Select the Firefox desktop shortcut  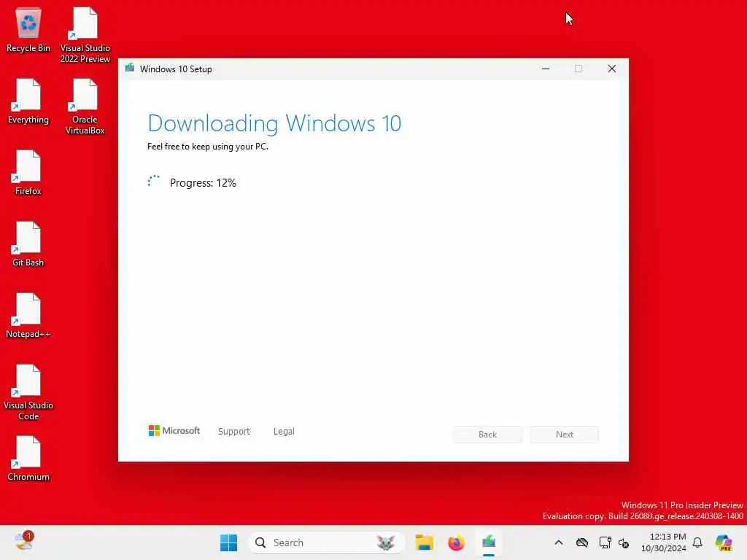[28, 173]
